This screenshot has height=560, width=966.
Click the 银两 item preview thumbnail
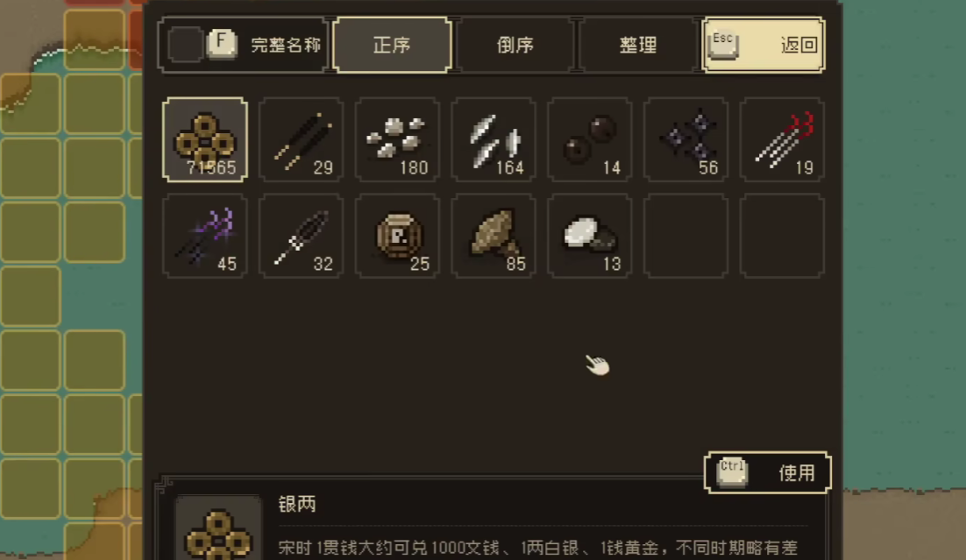pos(218,528)
